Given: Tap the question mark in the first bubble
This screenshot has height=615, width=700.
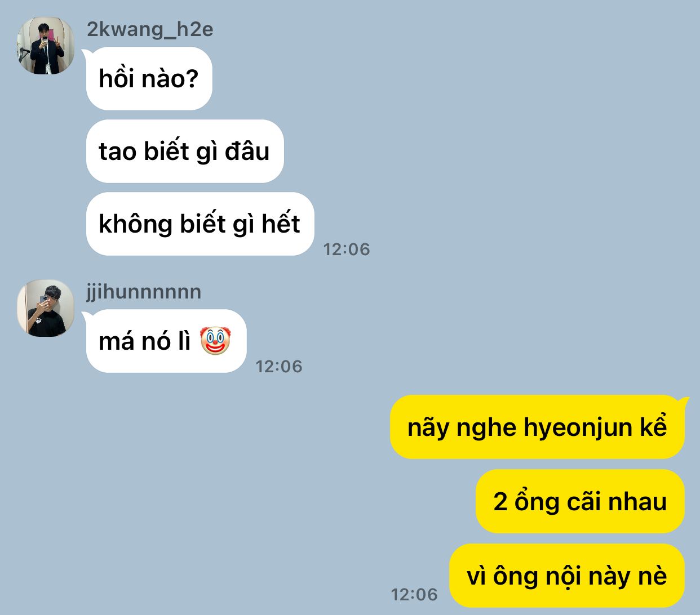Looking at the screenshot, I should click(192, 79).
